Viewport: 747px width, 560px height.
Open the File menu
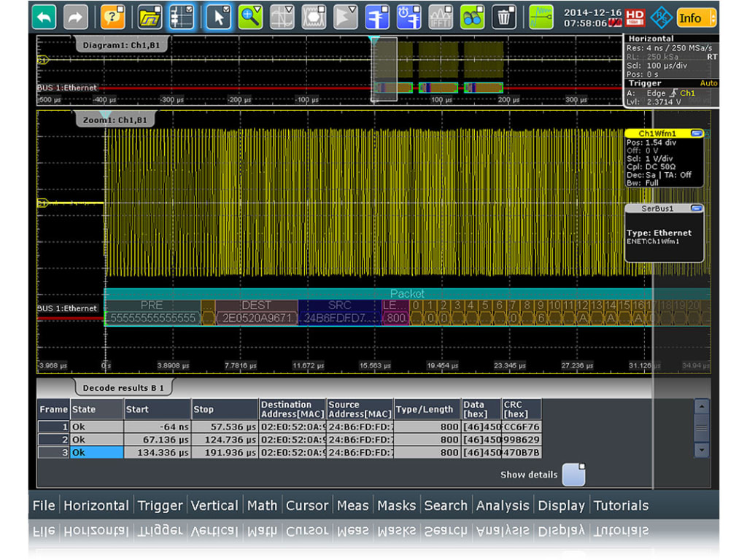tap(44, 505)
